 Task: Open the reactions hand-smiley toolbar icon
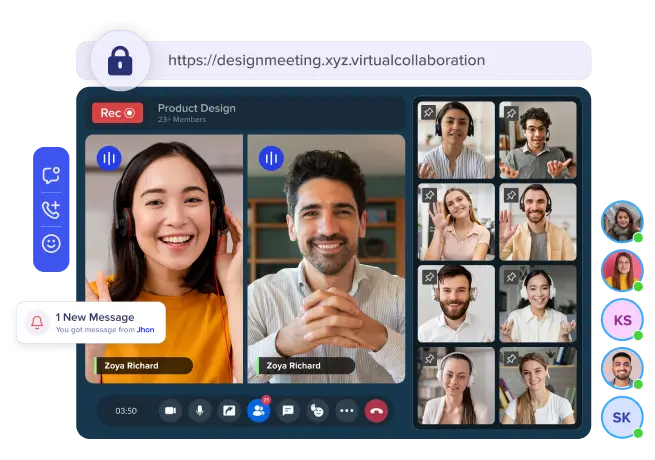tap(317, 411)
